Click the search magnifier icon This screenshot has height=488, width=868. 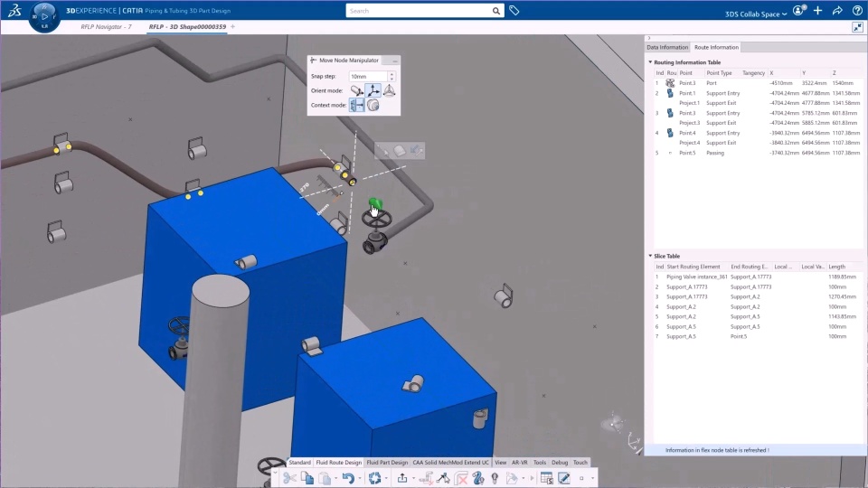496,11
